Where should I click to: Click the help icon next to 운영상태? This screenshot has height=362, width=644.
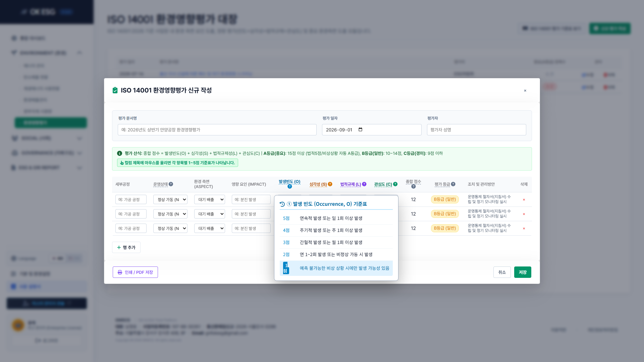pos(171,184)
